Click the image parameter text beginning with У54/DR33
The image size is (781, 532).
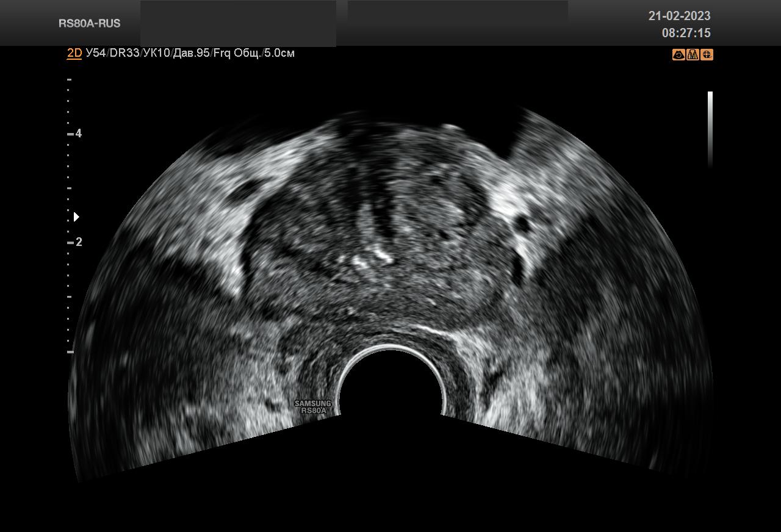[x=190, y=53]
